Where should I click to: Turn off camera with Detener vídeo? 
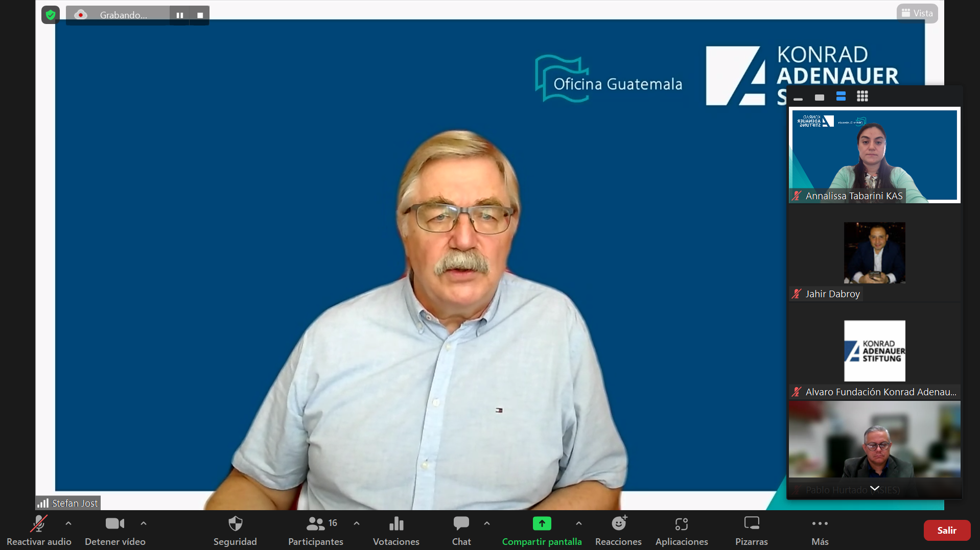(x=115, y=530)
